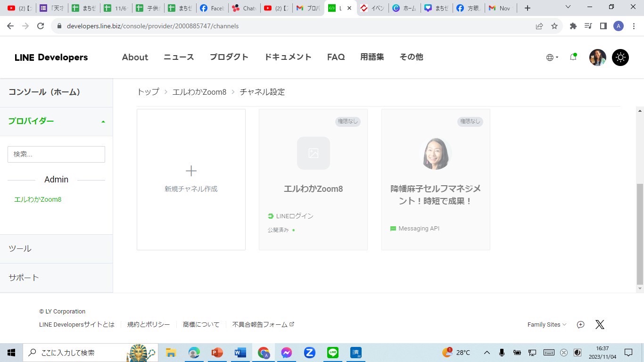Open the user profile avatar menu
Viewport: 644px width, 362px height.
click(597, 58)
